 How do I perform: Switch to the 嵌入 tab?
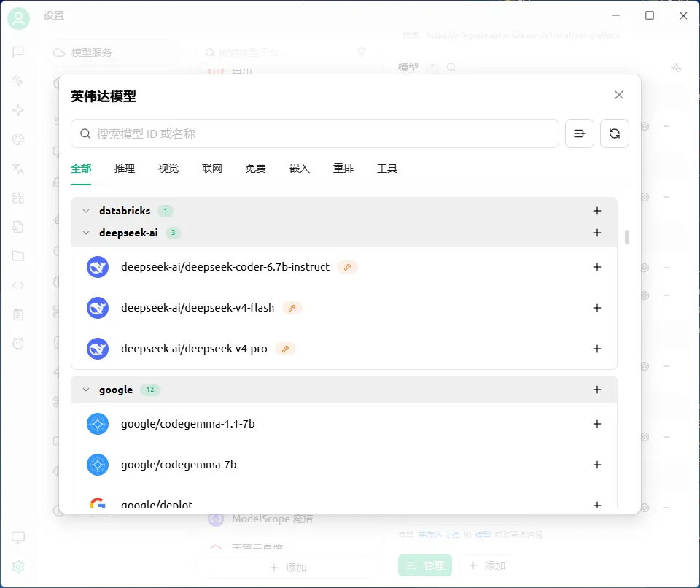[x=300, y=169]
